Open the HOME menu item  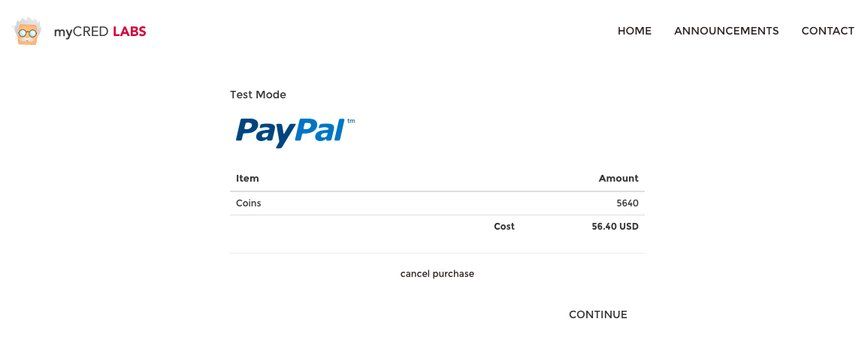pyautogui.click(x=634, y=31)
